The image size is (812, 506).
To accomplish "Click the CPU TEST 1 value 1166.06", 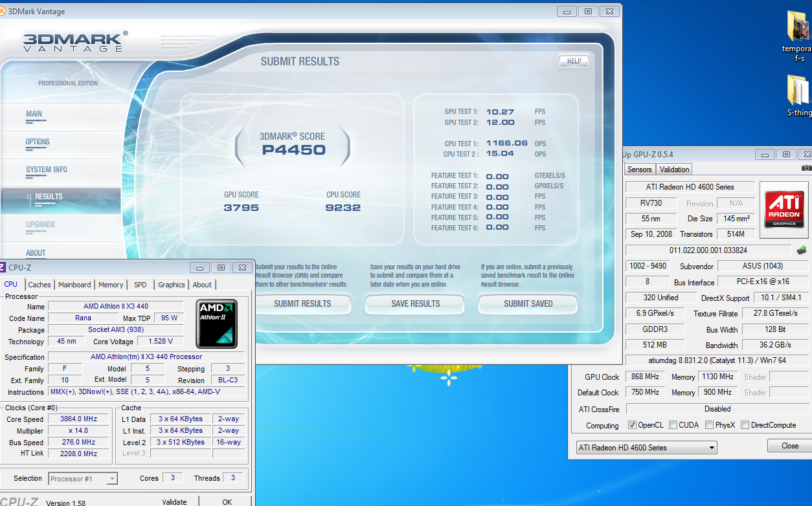I will pyautogui.click(x=507, y=144).
